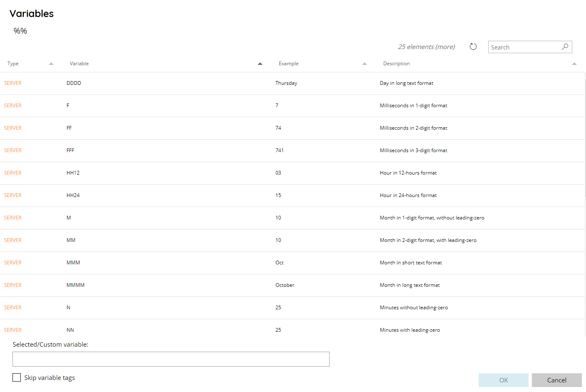
Task: Confirm with the OK button
Action: 504,380
